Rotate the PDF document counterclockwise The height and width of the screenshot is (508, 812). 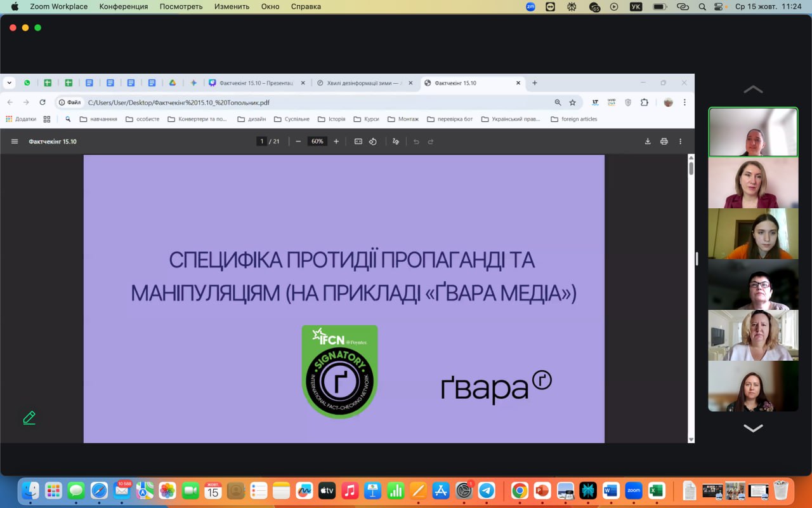click(373, 142)
